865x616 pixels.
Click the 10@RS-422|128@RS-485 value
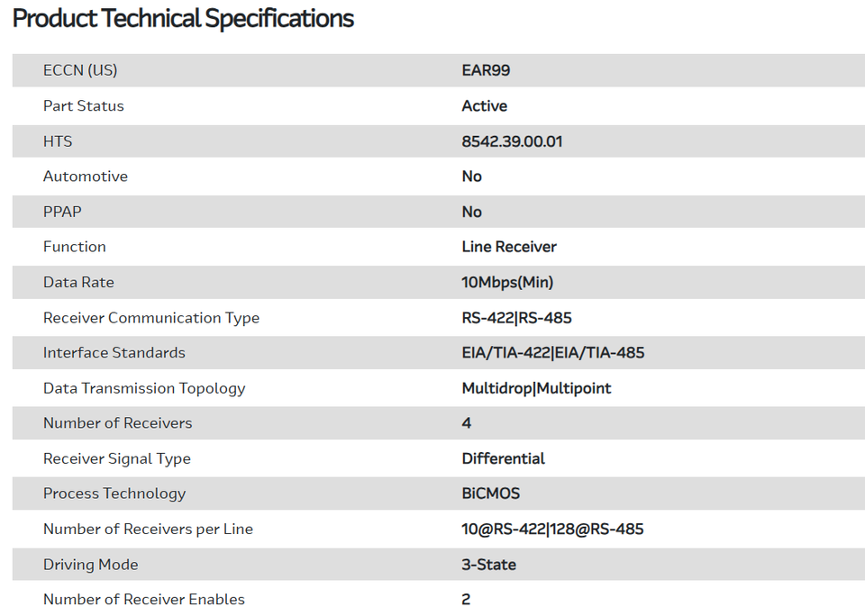pyautogui.click(x=552, y=530)
